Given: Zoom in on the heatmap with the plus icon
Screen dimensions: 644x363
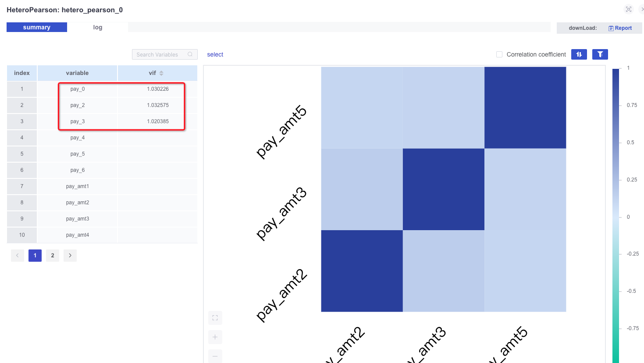Looking at the screenshot, I should pos(215,337).
